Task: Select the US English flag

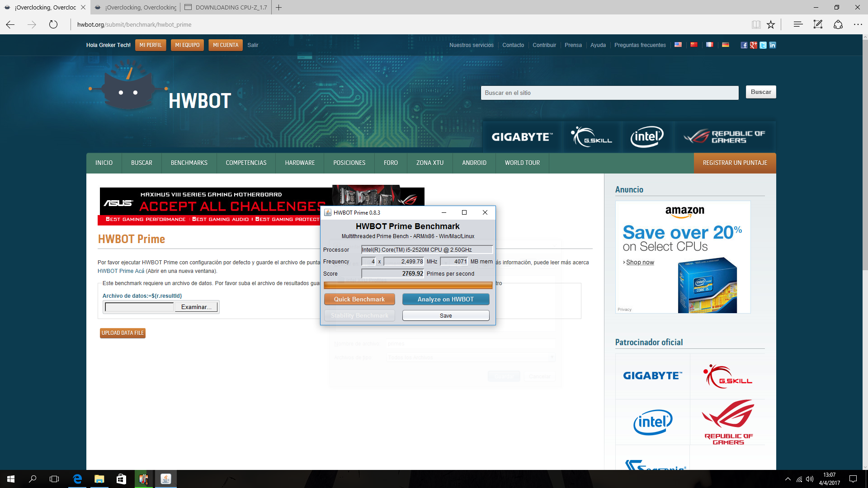Action: [678, 45]
